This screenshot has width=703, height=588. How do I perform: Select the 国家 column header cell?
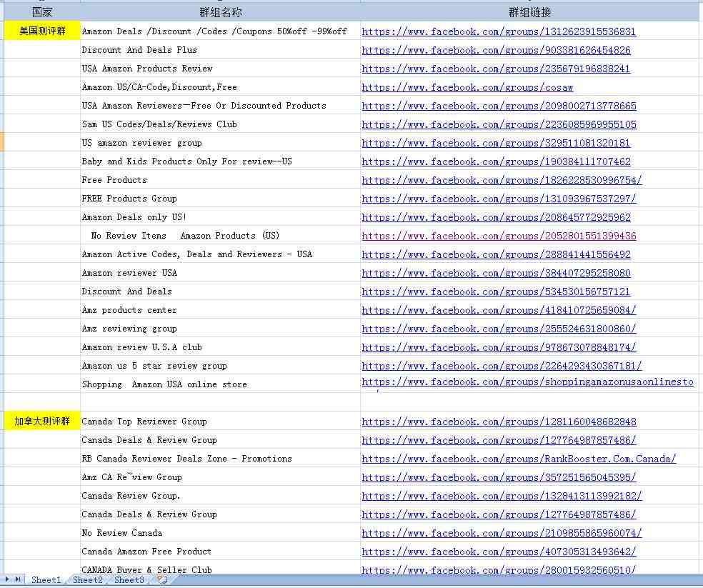click(42, 12)
